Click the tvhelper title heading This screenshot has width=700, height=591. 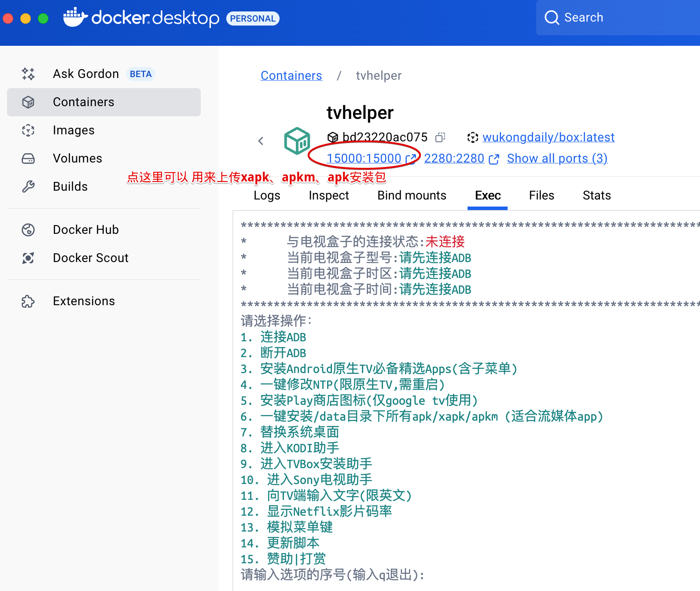point(360,113)
